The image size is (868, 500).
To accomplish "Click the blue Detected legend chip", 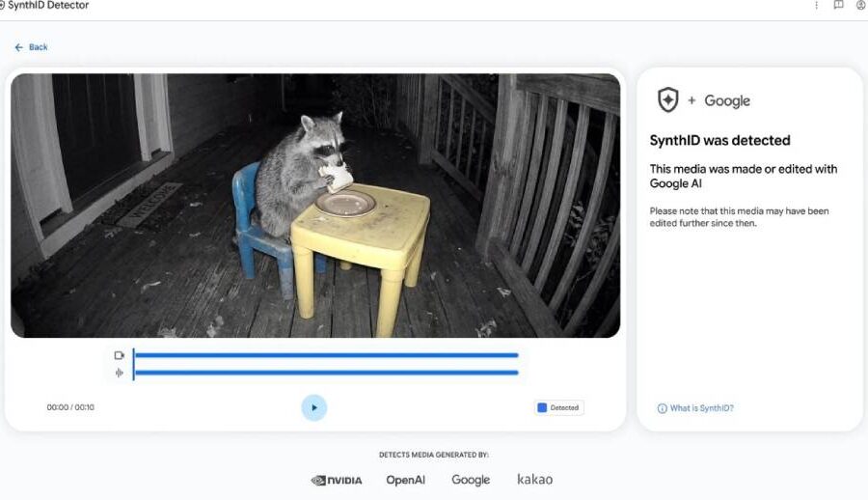I will click(x=558, y=407).
